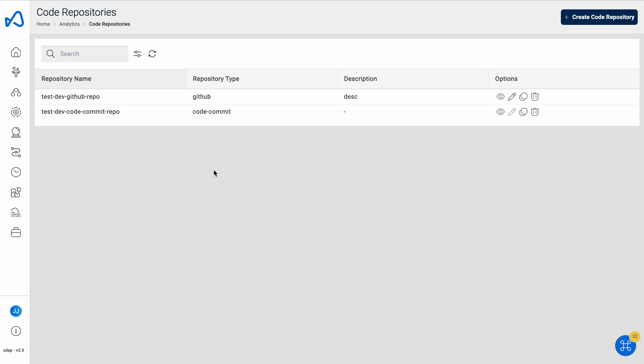Select the Code Repositories breadcrumb item
Image resolution: width=644 pixels, height=364 pixels.
pos(109,24)
